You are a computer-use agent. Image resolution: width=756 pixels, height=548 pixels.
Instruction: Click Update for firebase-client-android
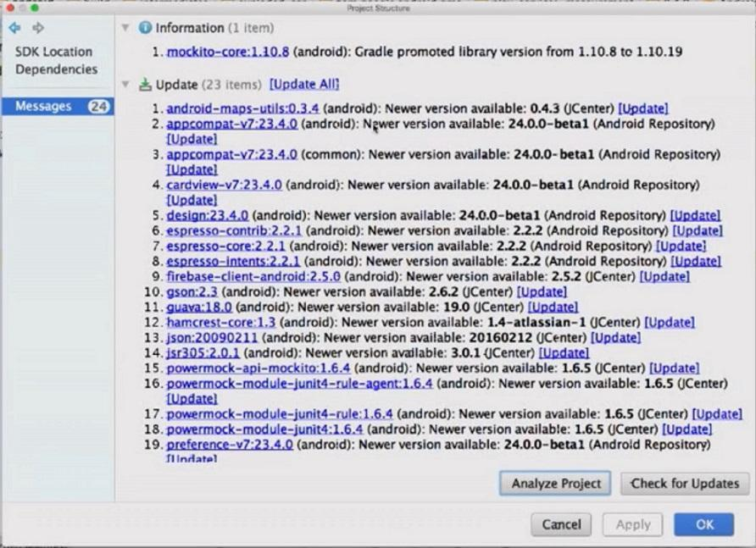664,277
